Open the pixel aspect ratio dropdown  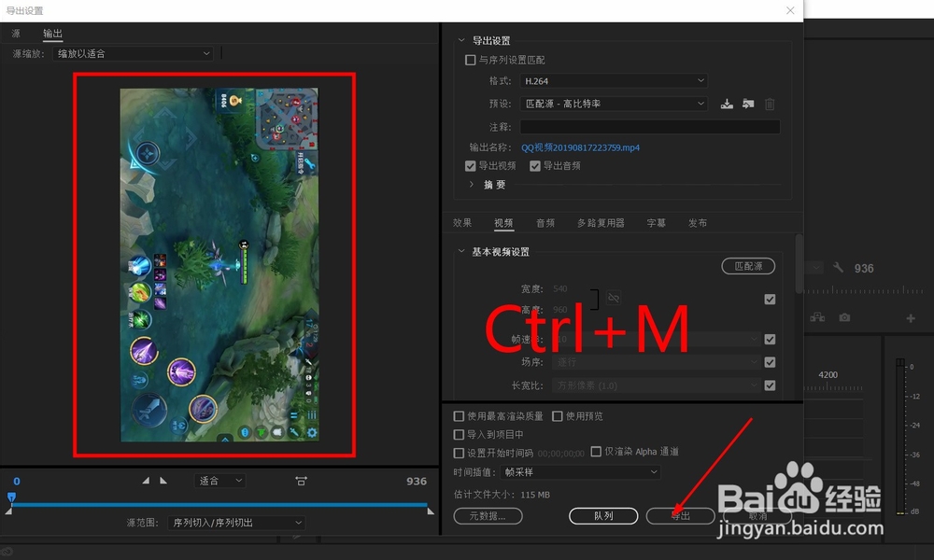[656, 385]
